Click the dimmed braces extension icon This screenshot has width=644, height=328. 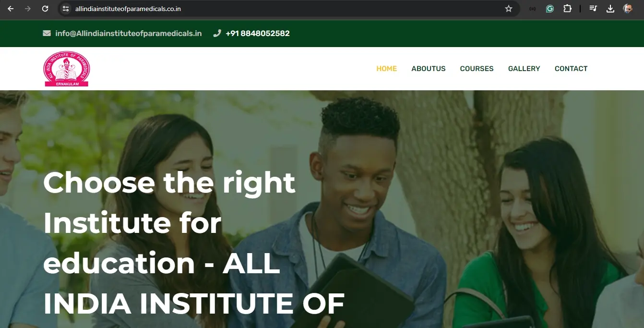point(533,9)
